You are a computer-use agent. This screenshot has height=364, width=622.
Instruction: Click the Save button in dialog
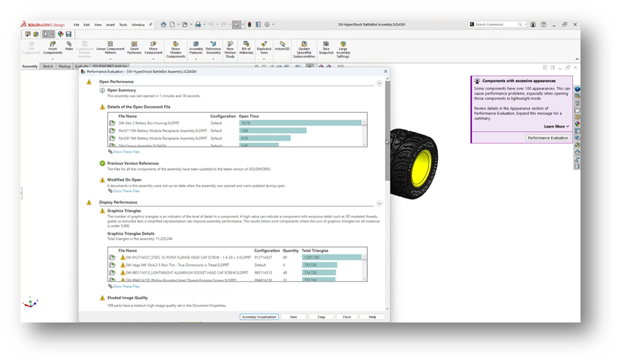point(293,317)
